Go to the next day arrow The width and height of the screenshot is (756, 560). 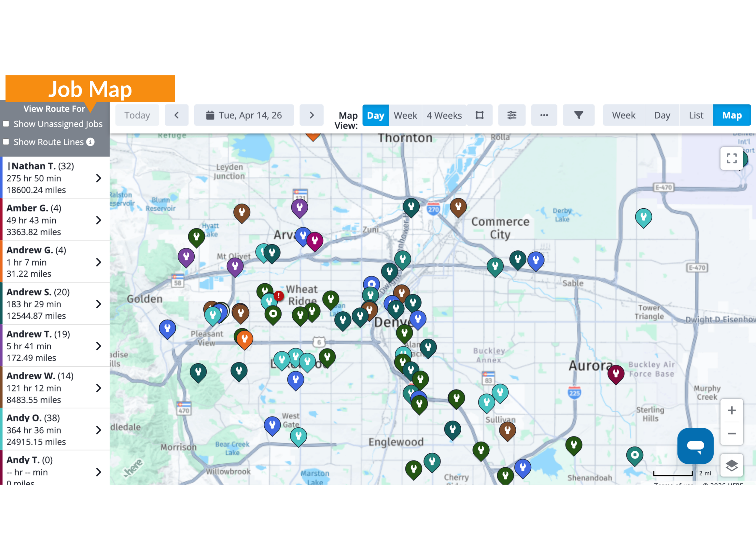(312, 115)
